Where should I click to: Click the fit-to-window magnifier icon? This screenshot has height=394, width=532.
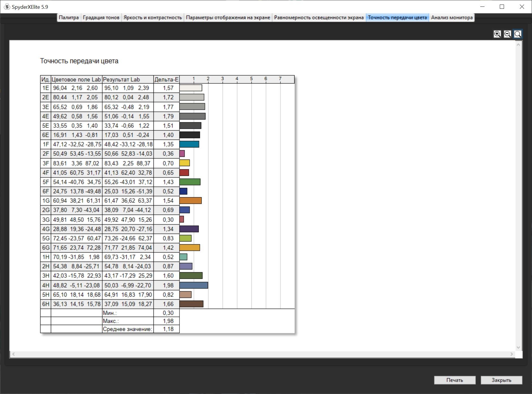pos(518,34)
